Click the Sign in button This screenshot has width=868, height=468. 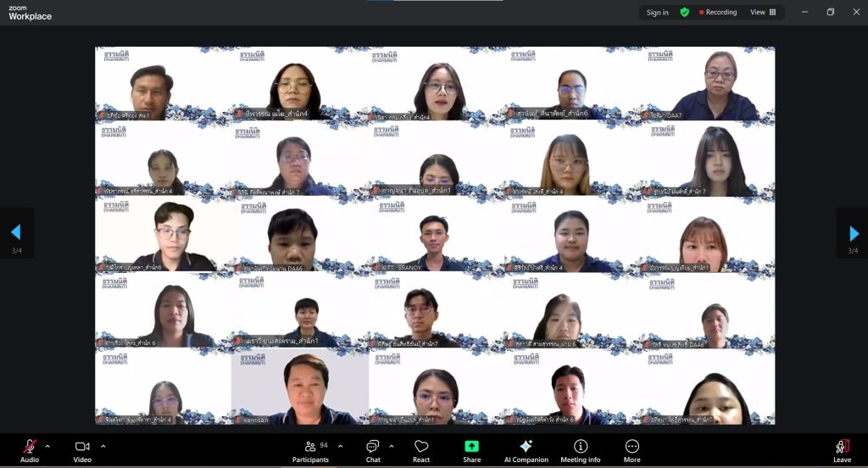pyautogui.click(x=657, y=13)
